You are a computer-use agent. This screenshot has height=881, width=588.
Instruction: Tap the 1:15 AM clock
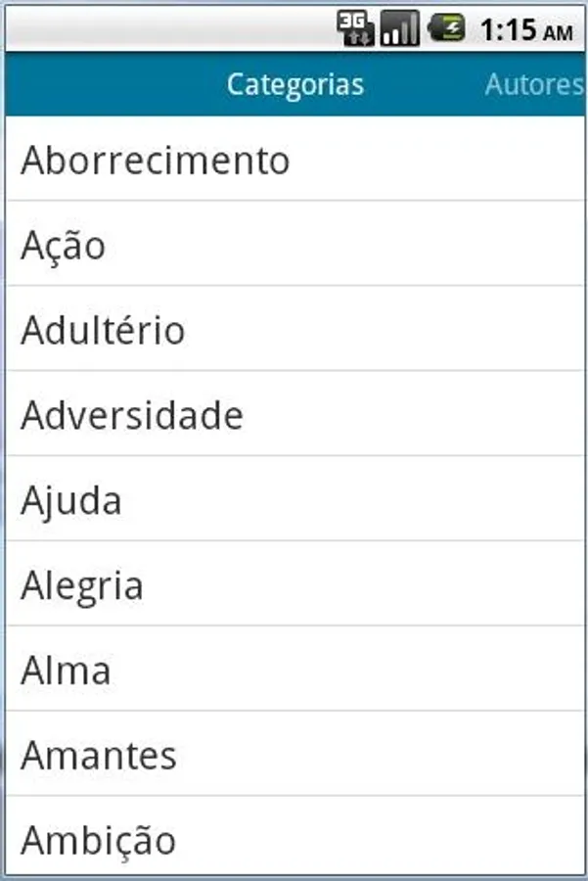526,29
